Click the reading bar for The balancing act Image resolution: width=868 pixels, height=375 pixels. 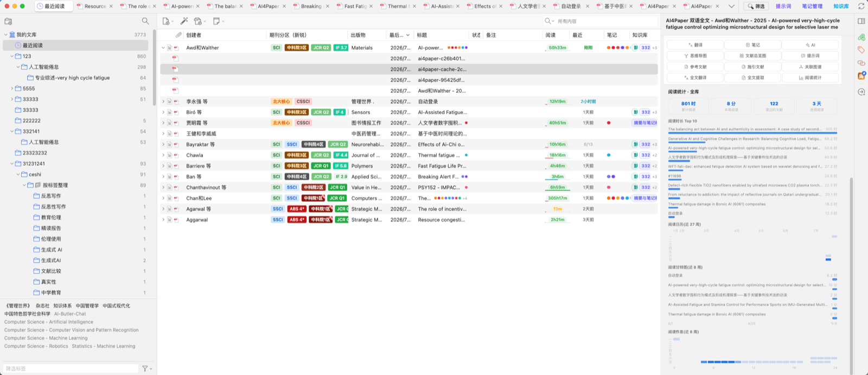[x=752, y=133]
